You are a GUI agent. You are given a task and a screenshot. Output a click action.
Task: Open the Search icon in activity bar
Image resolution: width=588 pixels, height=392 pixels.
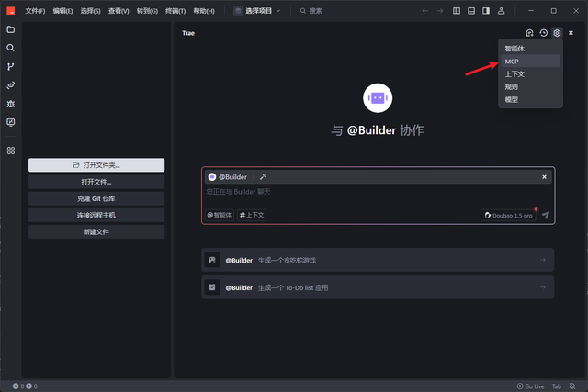coord(10,48)
